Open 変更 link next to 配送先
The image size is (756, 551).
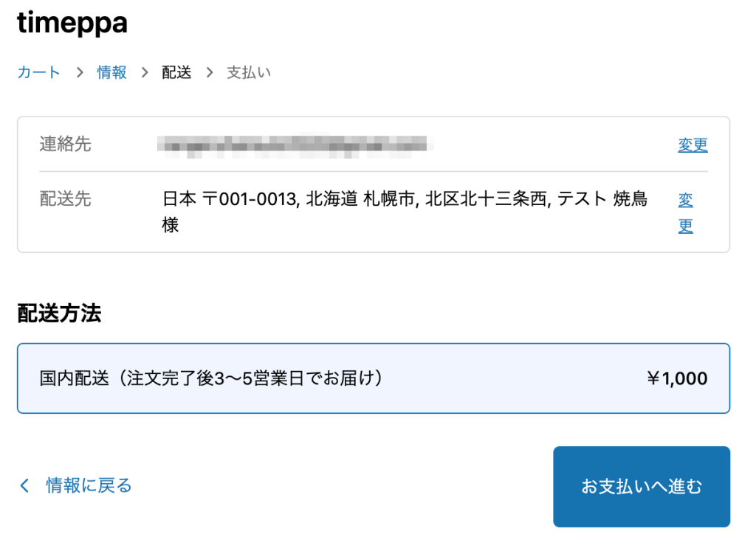pos(684,212)
